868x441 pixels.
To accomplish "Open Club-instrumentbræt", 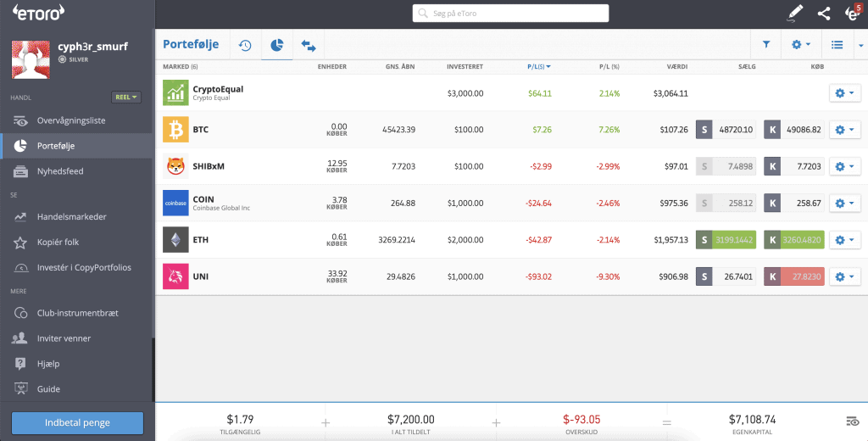I will click(76, 313).
